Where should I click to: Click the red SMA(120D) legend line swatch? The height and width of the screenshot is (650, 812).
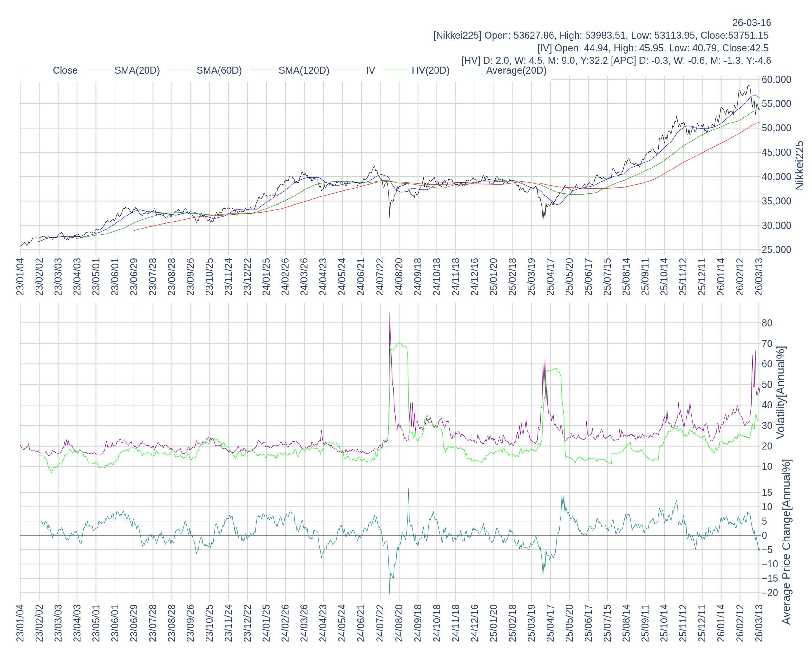pyautogui.click(x=262, y=70)
